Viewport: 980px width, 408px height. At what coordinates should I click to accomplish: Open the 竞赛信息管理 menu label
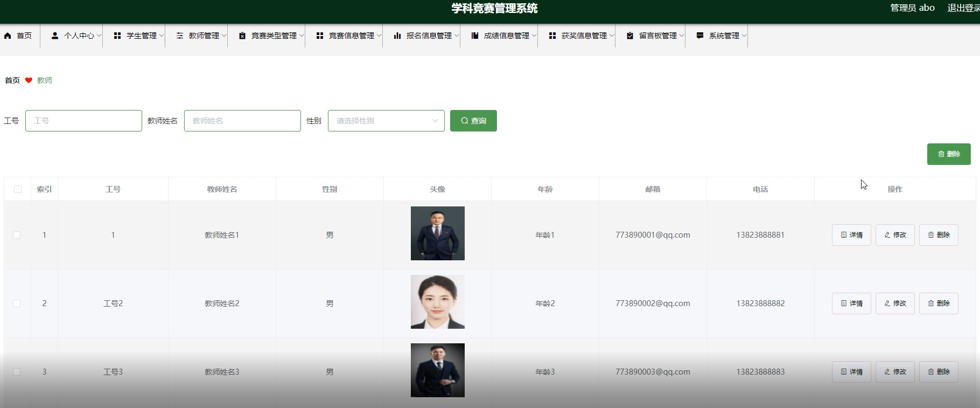[x=352, y=36]
